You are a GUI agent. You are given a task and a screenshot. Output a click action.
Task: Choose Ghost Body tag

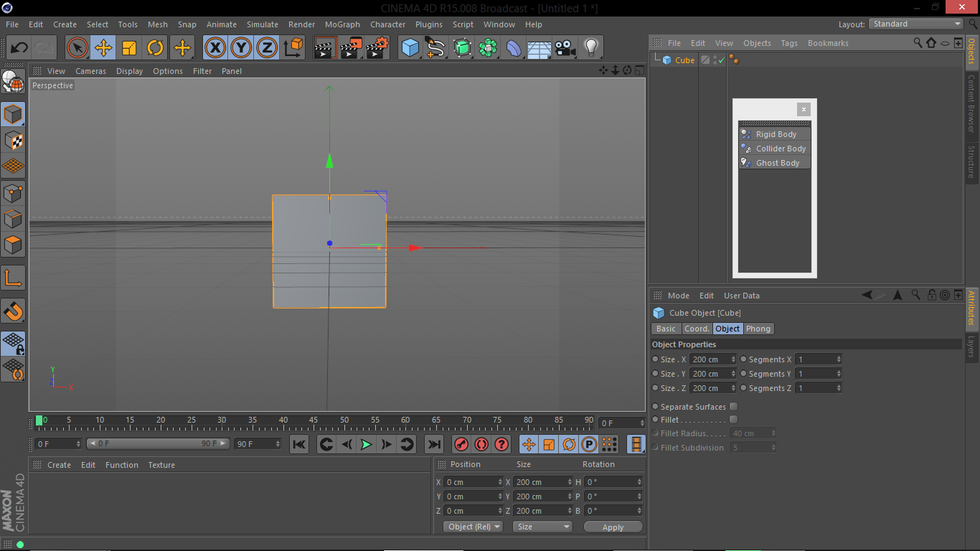(x=775, y=163)
